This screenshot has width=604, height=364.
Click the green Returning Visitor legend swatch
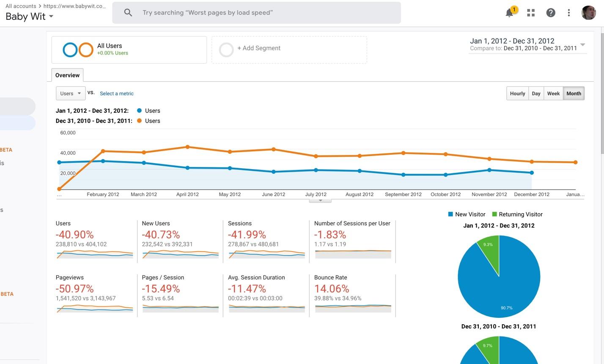[x=494, y=214]
